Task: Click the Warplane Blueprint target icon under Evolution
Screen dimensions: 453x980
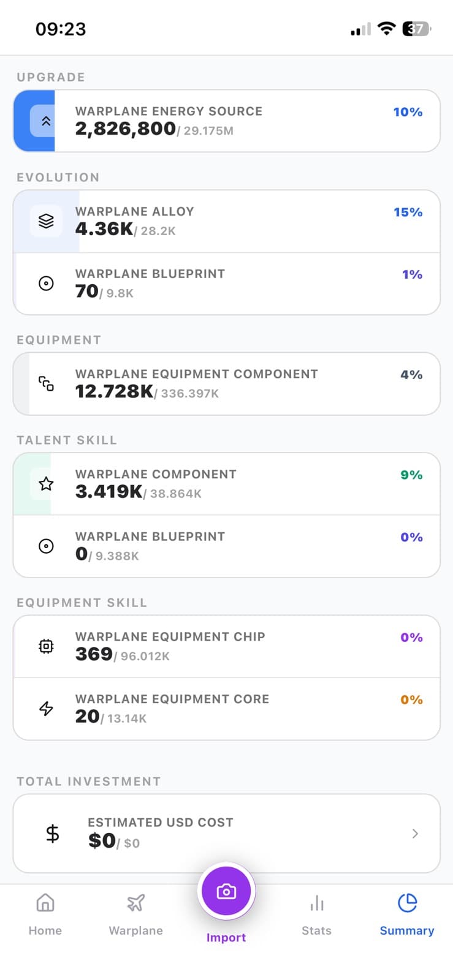Action: click(45, 283)
